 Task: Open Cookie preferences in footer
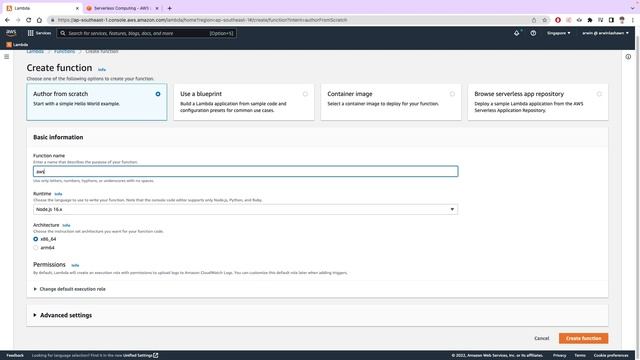(611, 356)
